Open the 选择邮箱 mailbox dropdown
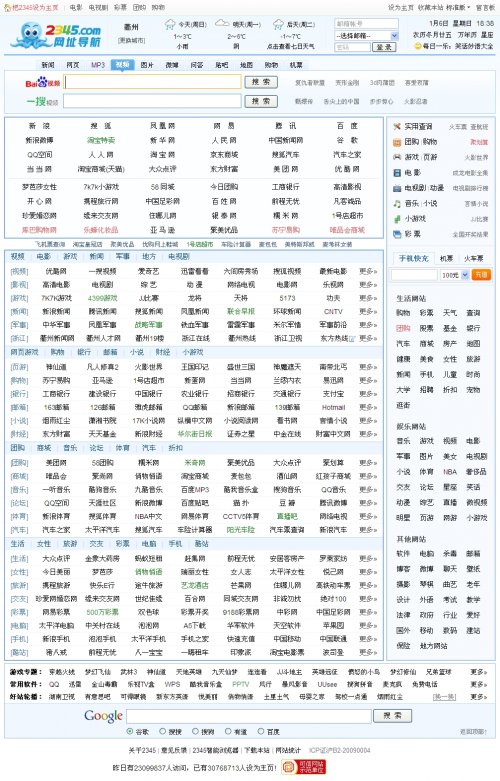Viewport: 500px width, 781px height. pos(367,36)
